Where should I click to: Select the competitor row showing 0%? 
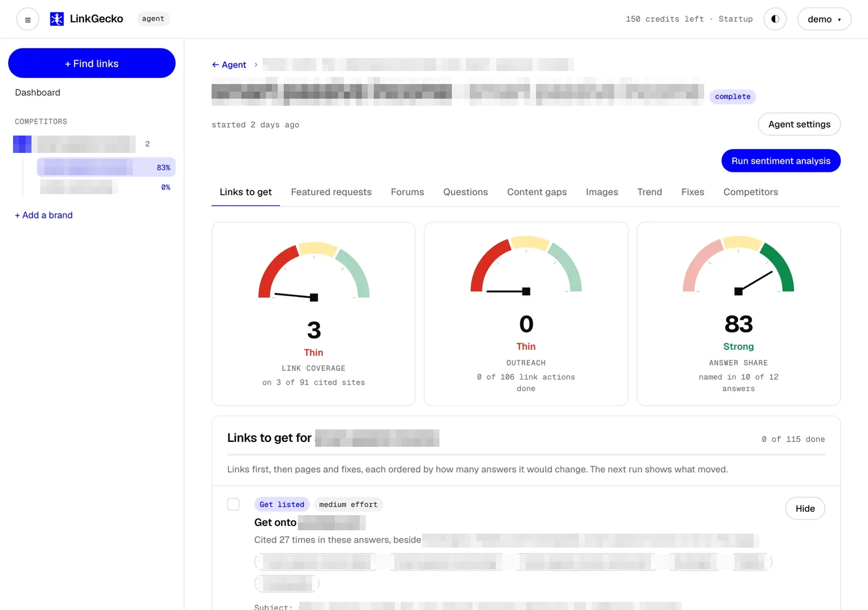tap(106, 187)
